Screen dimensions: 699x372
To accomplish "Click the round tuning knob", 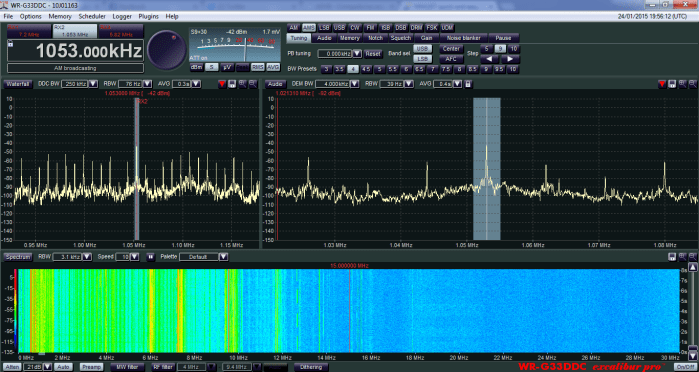I will click(167, 50).
